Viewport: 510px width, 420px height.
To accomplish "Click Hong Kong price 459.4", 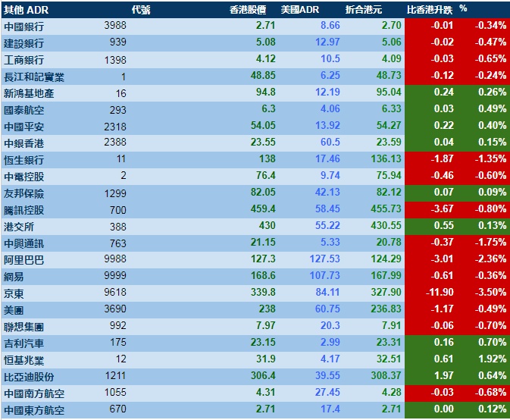I will click(x=263, y=208).
